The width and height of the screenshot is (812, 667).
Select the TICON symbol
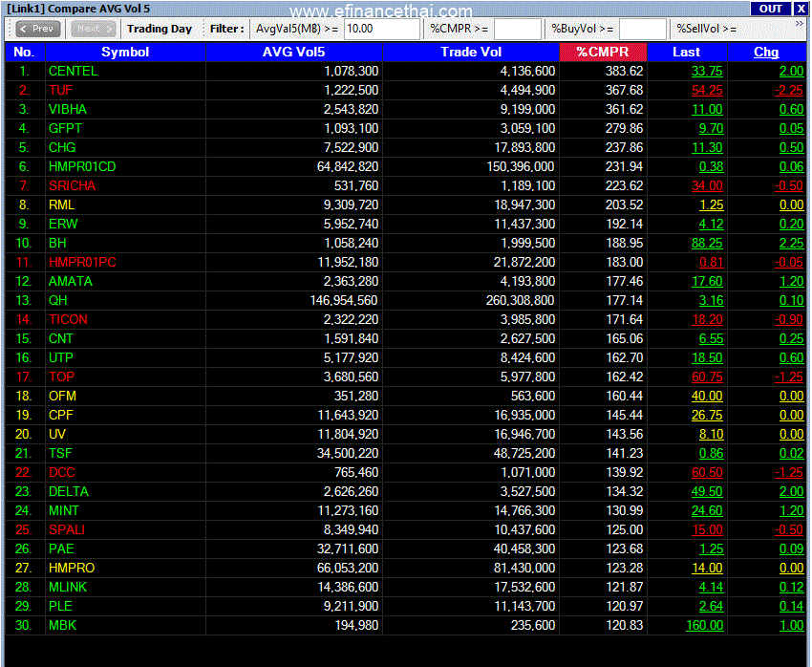[x=69, y=319]
